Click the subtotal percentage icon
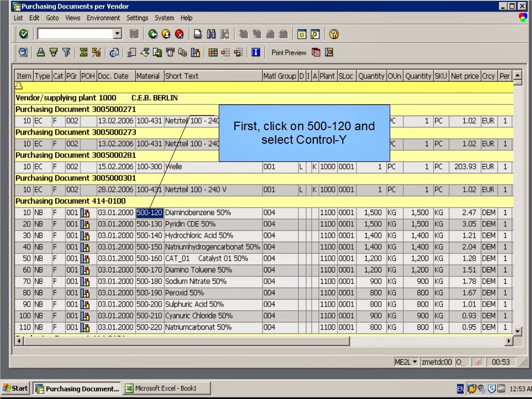Image resolution: width=532 pixels, height=399 pixels. click(x=96, y=52)
